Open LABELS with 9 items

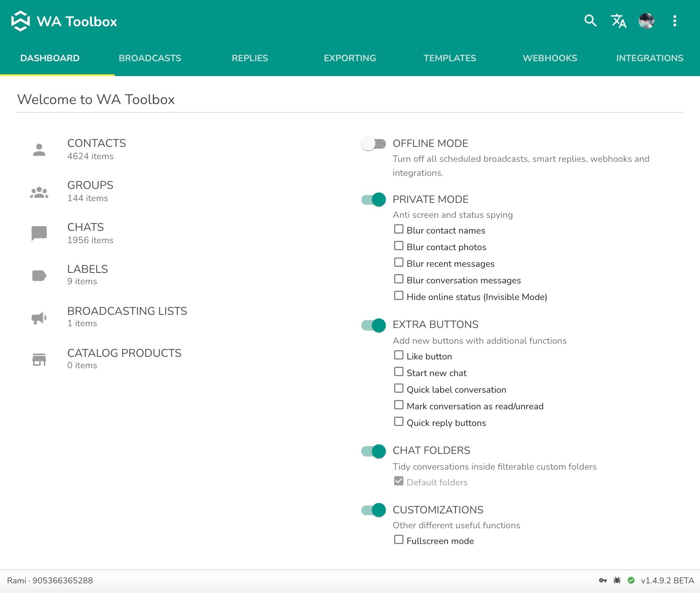tap(87, 275)
